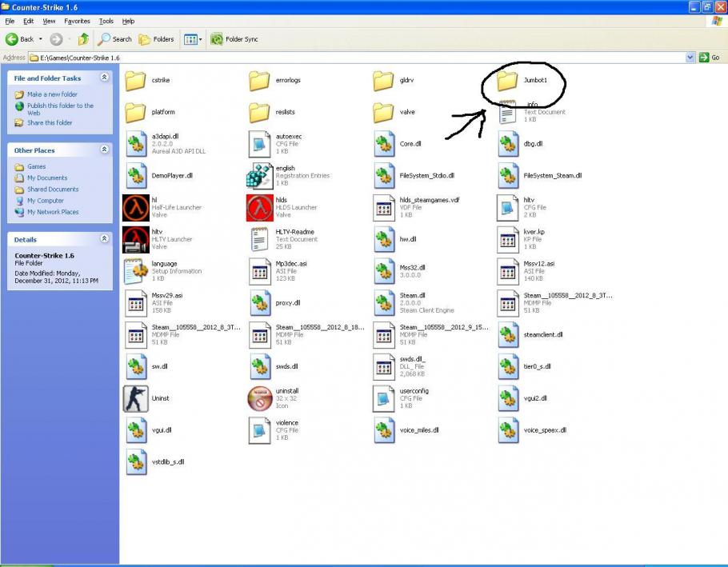Select the hltv HLTV Launcher icon
This screenshot has height=567, width=728.
[135, 239]
